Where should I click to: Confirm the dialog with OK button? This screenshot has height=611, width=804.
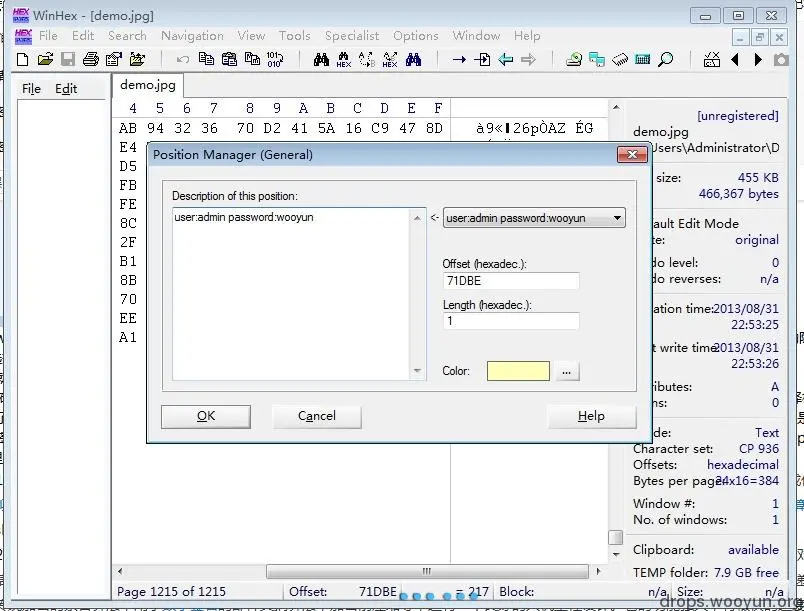click(206, 416)
